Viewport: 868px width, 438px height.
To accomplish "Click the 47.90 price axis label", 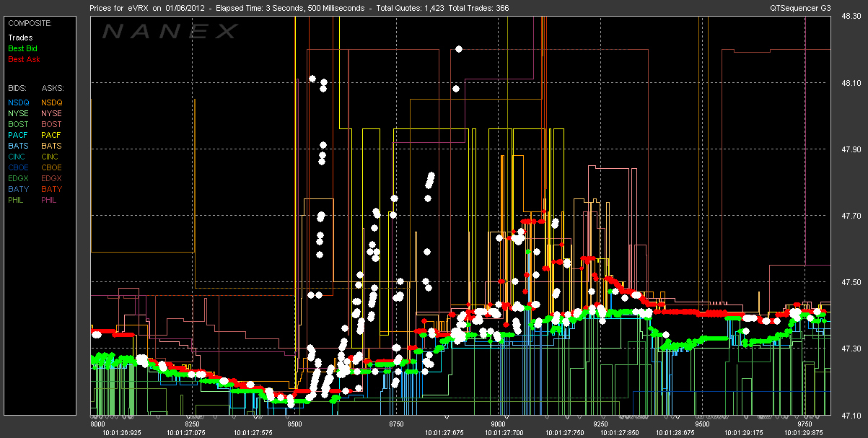I will click(x=851, y=149).
